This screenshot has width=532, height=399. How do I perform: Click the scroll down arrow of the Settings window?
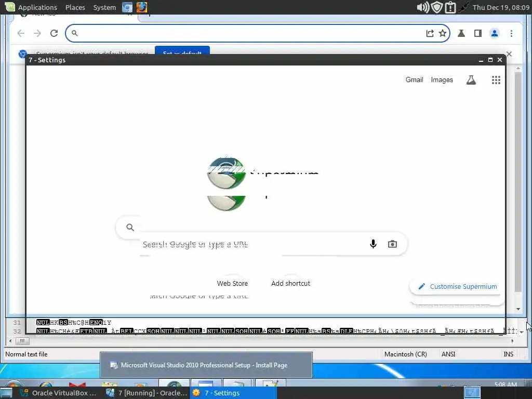point(518,309)
